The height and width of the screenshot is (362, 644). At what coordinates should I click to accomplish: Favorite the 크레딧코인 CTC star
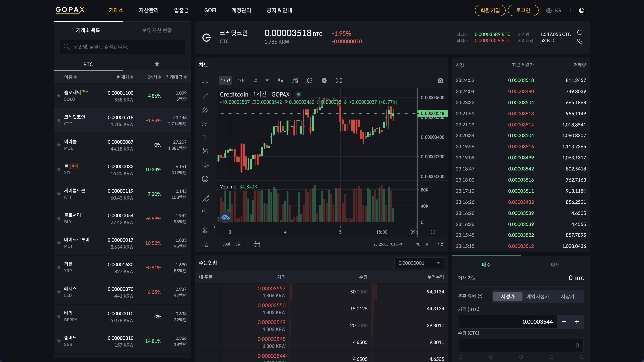coord(59,120)
